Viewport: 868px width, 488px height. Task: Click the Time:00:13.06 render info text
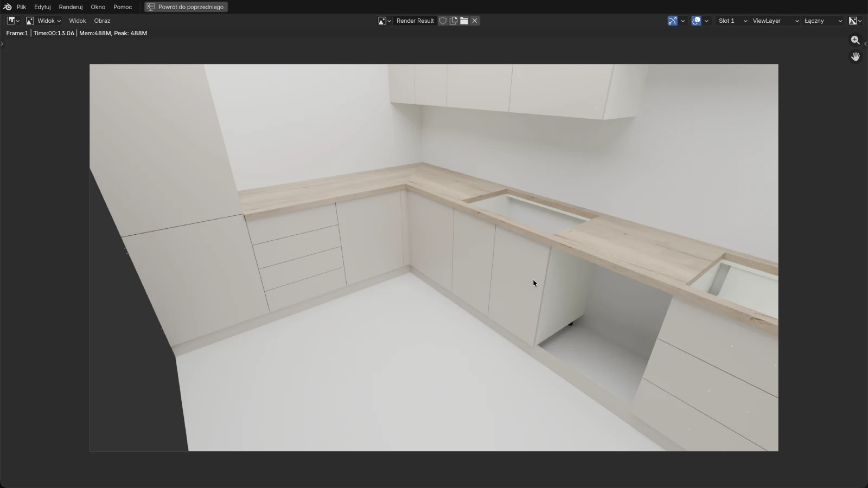click(54, 33)
